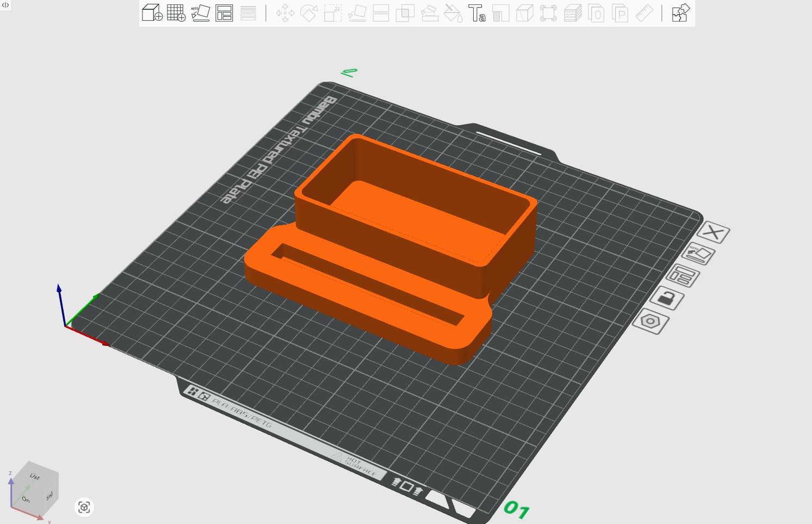Activate the Lay on face tool

coord(357,13)
